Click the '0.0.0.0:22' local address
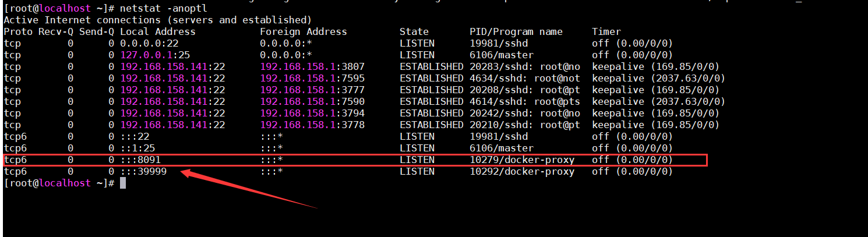 (149, 44)
